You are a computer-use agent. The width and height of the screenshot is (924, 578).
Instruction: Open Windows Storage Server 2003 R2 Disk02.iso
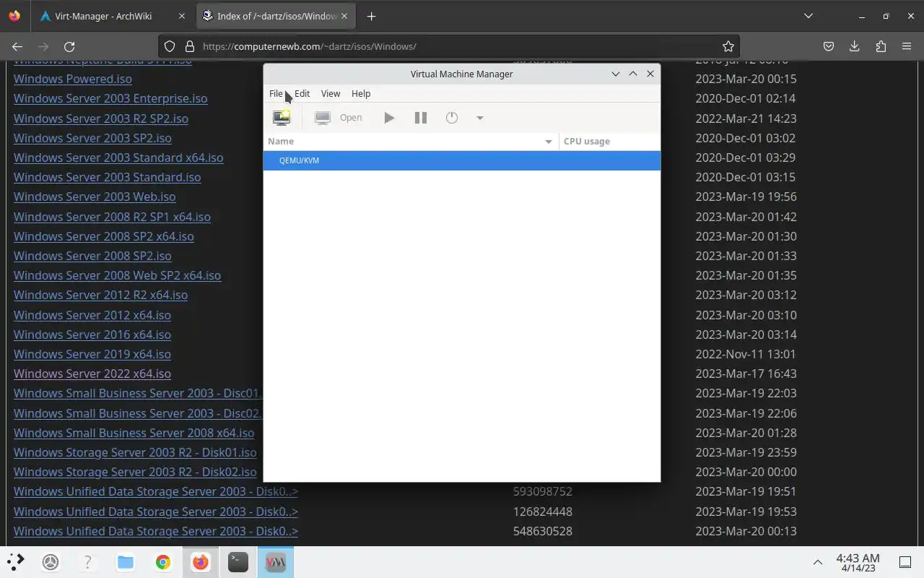click(x=135, y=472)
